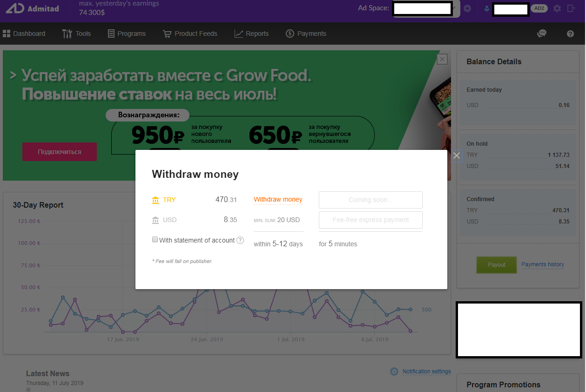Open the help question mark icon
The image size is (586, 392).
click(570, 34)
